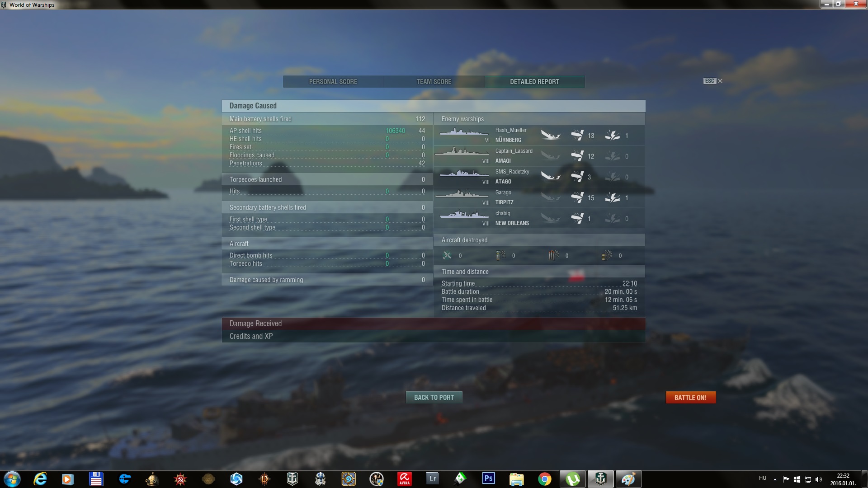868x488 pixels.
Task: Close the report with the ESC X button
Action: coord(713,81)
